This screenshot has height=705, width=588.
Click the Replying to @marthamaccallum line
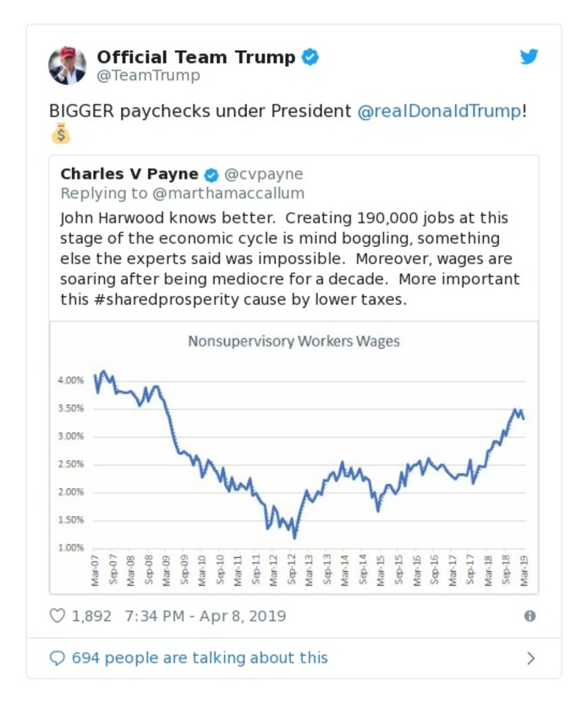[182, 193]
